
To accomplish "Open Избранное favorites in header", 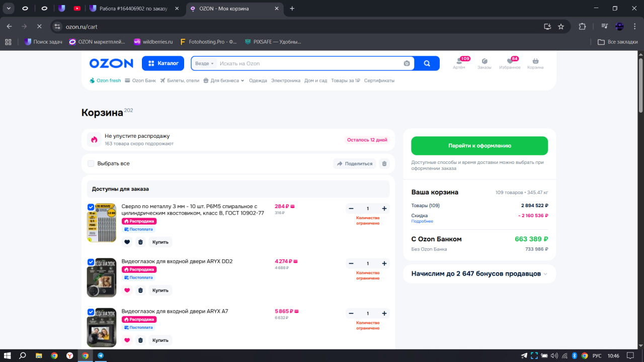I will [x=510, y=63].
